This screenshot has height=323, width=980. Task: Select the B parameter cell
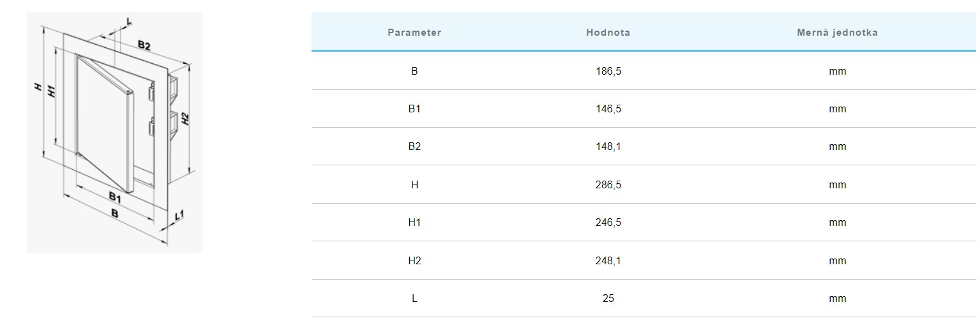[x=414, y=71]
